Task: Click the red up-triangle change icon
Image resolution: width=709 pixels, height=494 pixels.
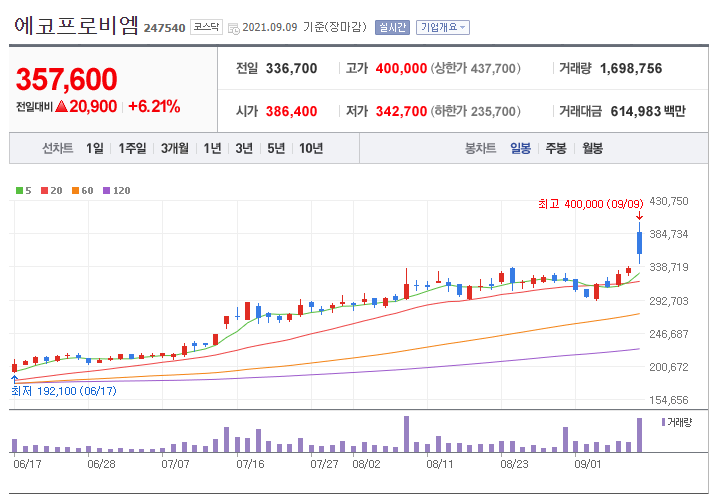Action: click(61, 106)
